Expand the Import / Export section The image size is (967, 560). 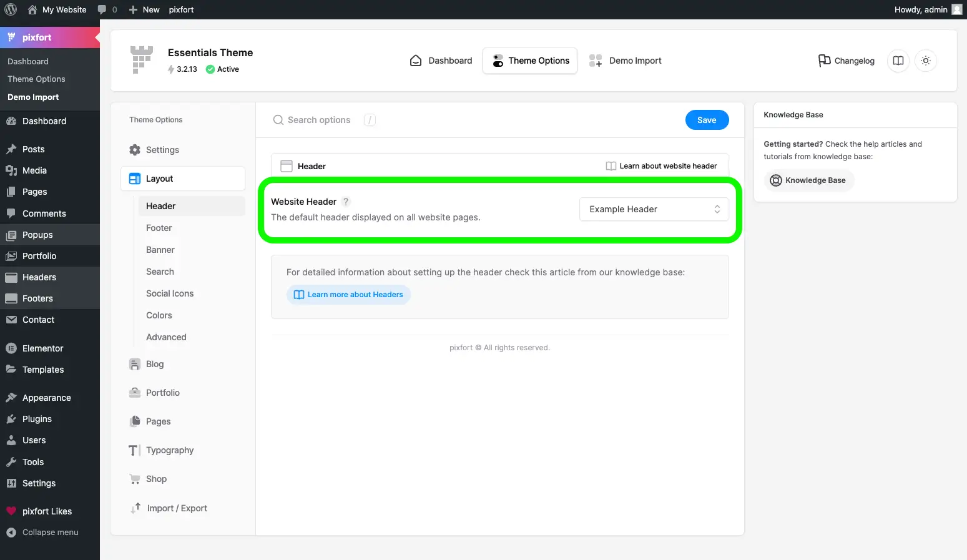[x=177, y=508]
